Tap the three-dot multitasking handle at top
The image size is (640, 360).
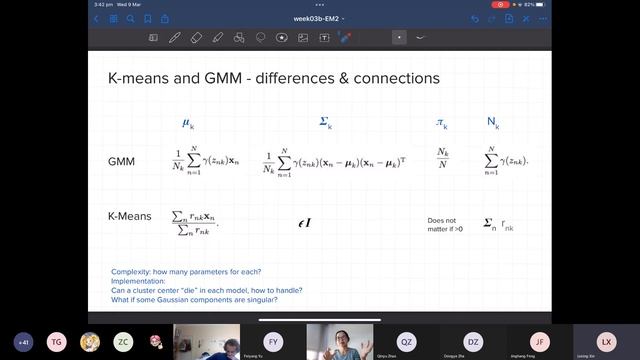click(x=320, y=5)
